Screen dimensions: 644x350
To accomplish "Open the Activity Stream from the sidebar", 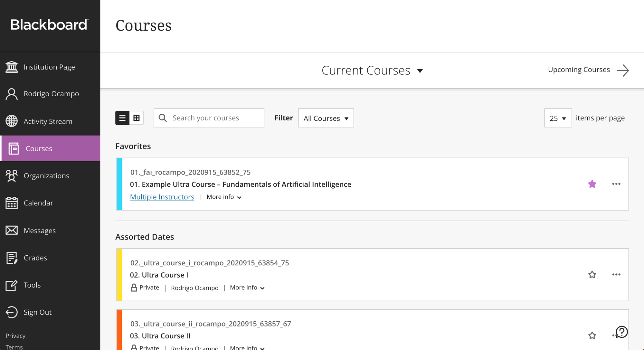I will click(x=48, y=121).
